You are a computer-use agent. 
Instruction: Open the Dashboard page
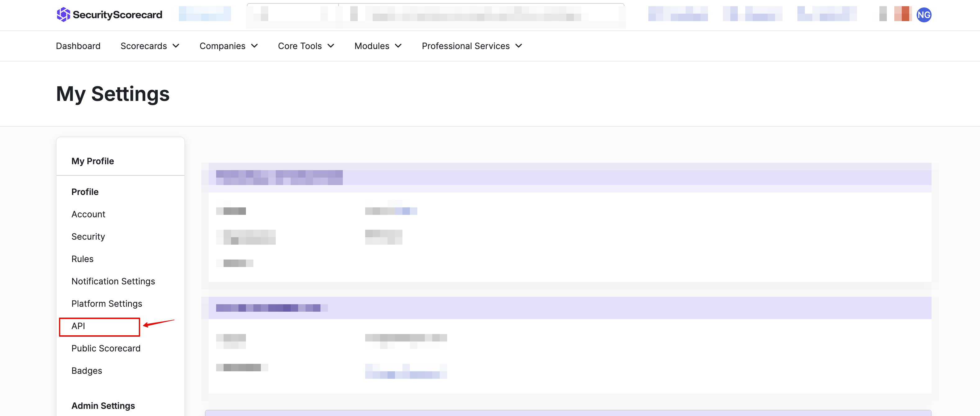78,46
